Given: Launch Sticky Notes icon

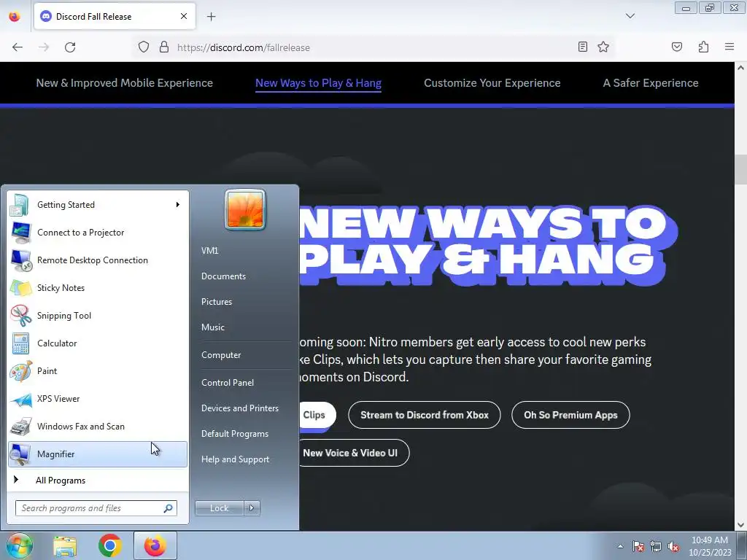Looking at the screenshot, I should click(x=20, y=288).
